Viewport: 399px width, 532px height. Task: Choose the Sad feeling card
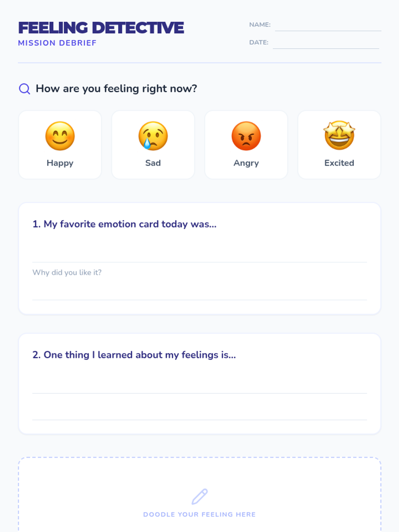pos(153,145)
